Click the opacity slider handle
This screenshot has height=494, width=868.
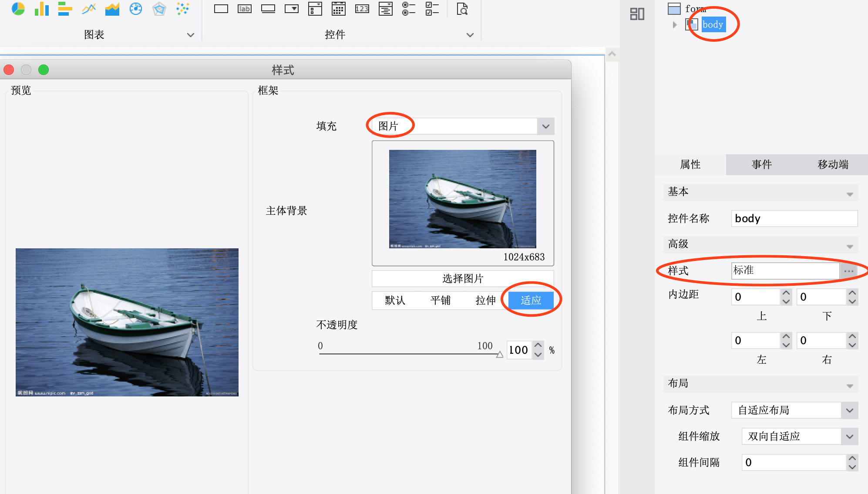[x=499, y=354]
